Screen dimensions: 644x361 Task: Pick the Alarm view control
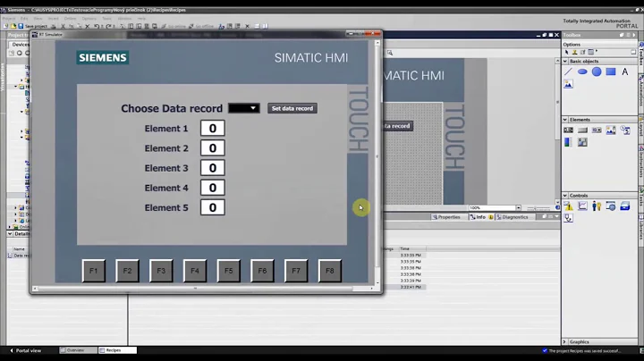click(x=569, y=206)
